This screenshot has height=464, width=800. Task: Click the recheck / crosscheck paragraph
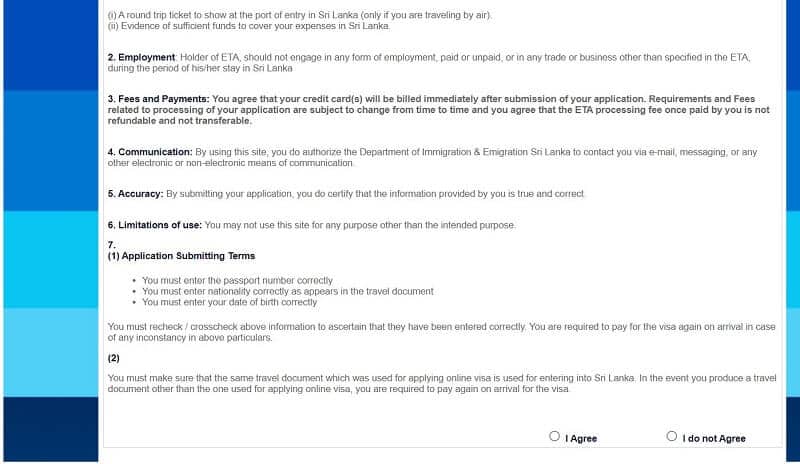click(440, 332)
